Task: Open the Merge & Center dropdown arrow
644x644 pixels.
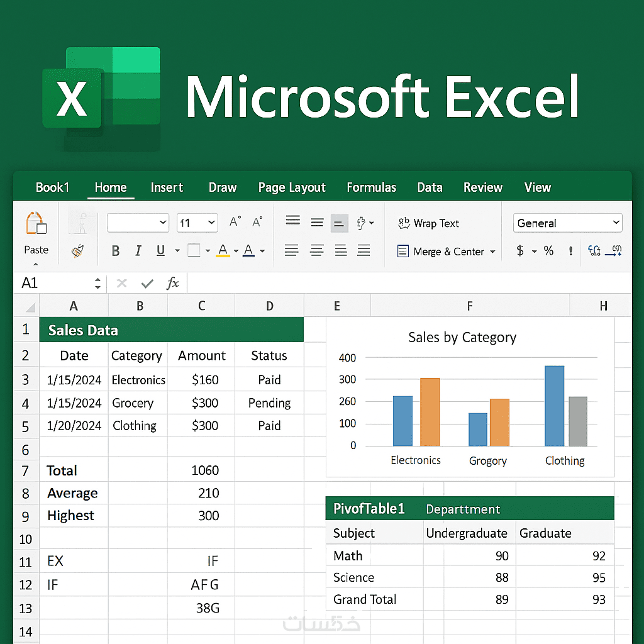Action: pos(492,252)
